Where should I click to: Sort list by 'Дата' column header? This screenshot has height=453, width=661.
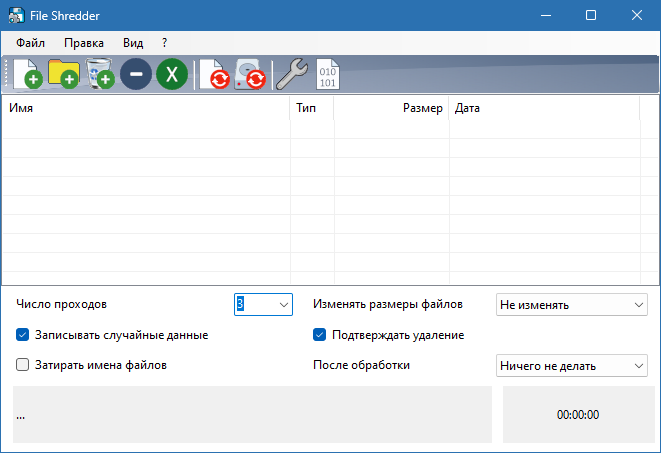click(544, 108)
